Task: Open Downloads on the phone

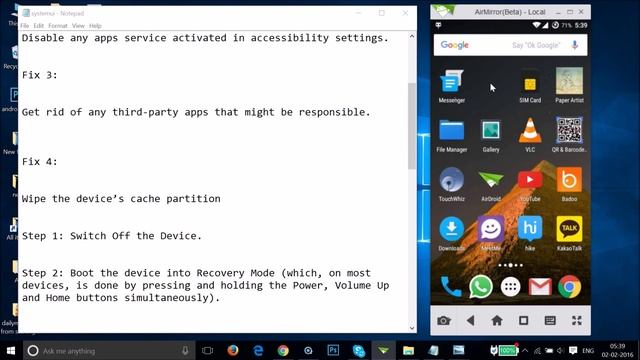Action: 451,234
